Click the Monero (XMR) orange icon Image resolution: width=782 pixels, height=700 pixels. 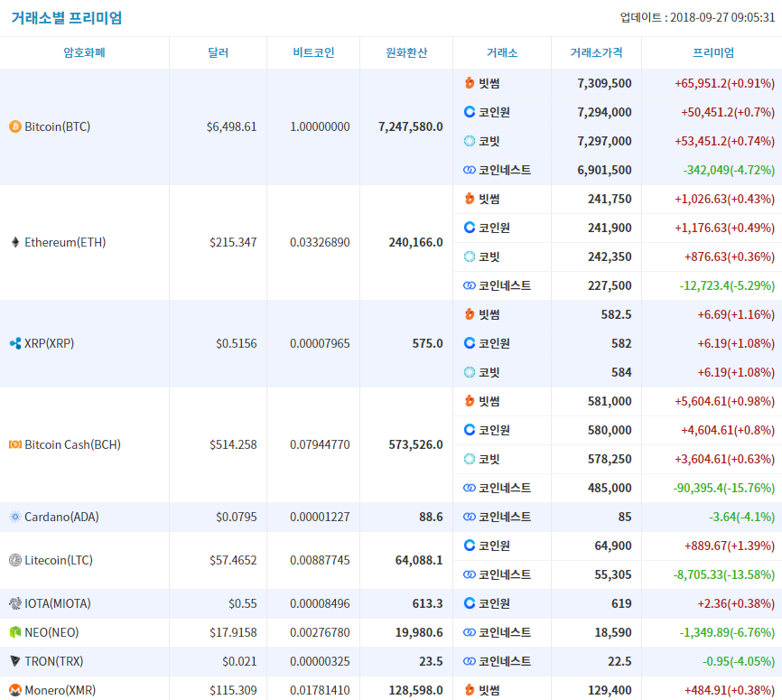click(x=15, y=691)
